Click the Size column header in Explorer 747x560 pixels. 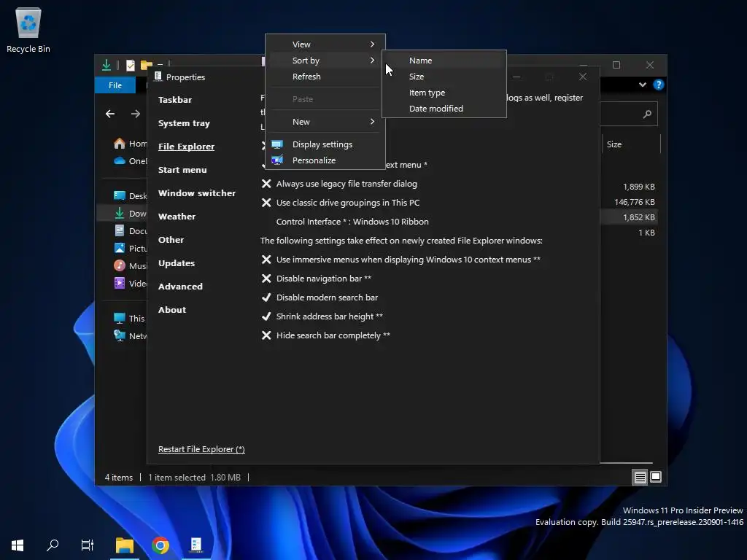tap(631, 144)
